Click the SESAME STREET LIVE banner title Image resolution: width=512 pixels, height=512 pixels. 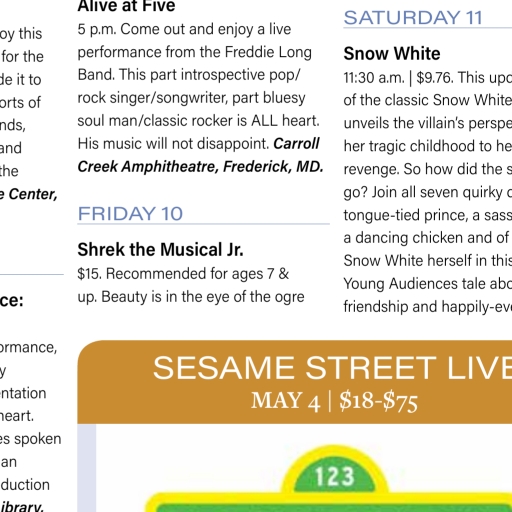point(332,368)
